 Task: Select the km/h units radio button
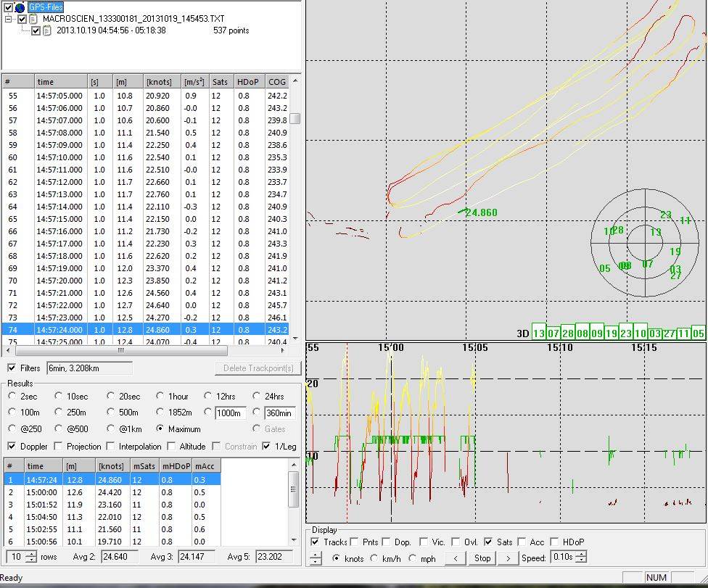375,558
